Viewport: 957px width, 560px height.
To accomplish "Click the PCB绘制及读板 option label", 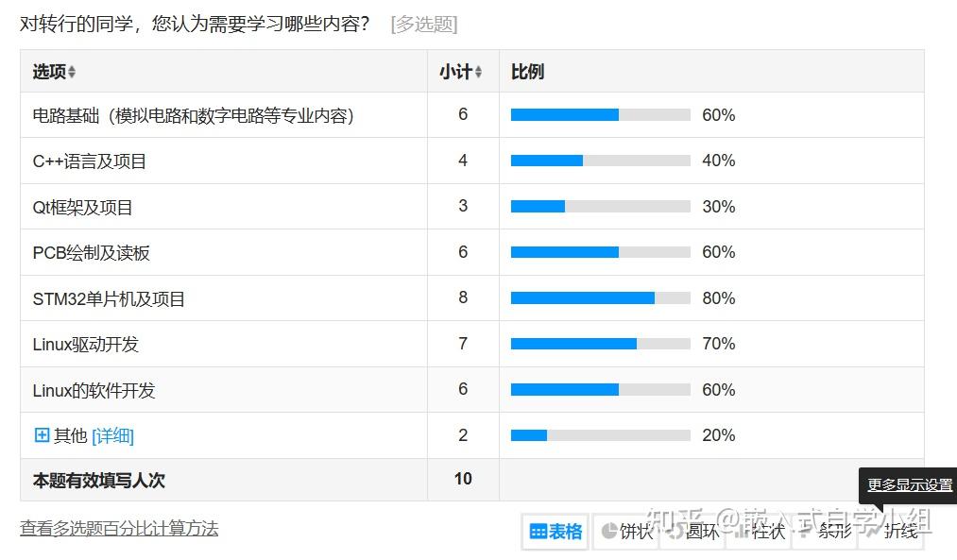I will click(91, 253).
